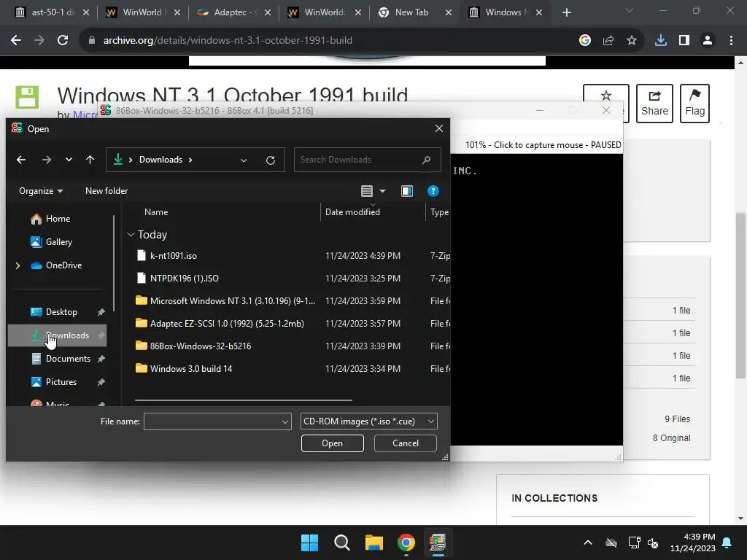
Task: Open the Organize menu
Action: click(41, 191)
